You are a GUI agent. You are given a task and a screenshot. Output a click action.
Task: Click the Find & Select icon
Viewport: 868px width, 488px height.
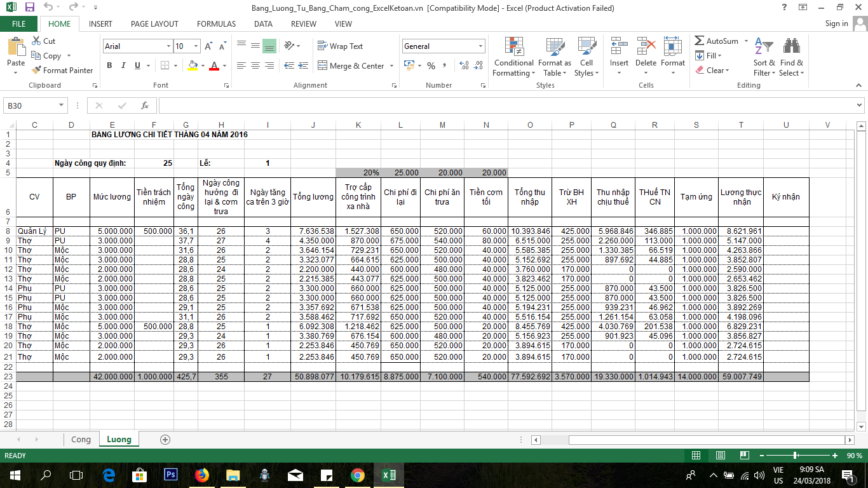pos(792,57)
